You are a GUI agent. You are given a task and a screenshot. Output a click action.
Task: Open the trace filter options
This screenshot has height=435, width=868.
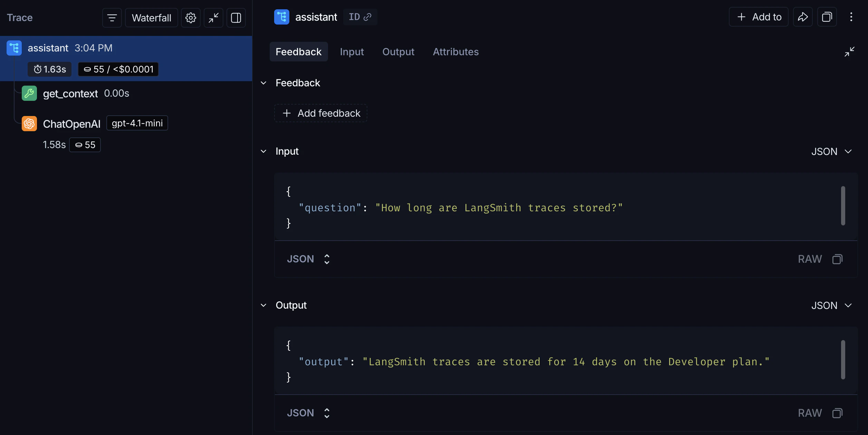111,18
